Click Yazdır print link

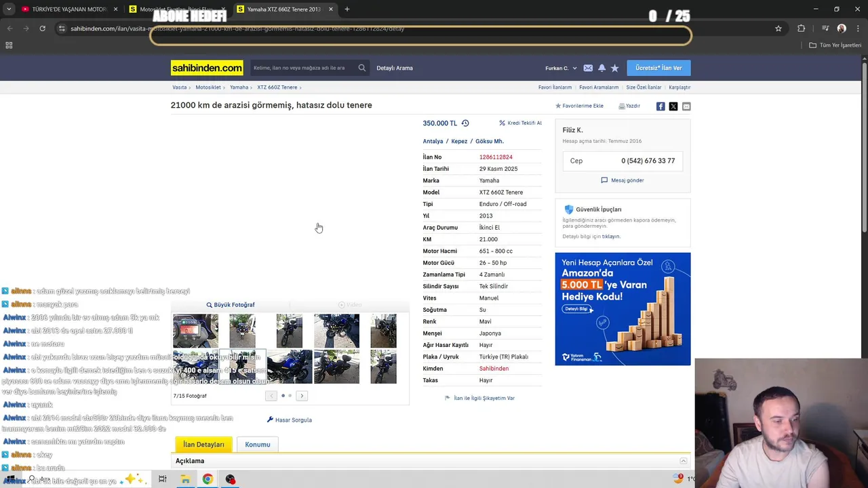629,106
